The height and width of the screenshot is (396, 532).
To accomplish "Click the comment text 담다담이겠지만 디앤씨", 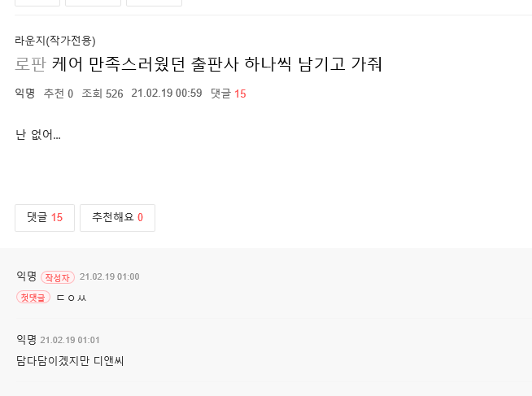I will (x=70, y=360).
